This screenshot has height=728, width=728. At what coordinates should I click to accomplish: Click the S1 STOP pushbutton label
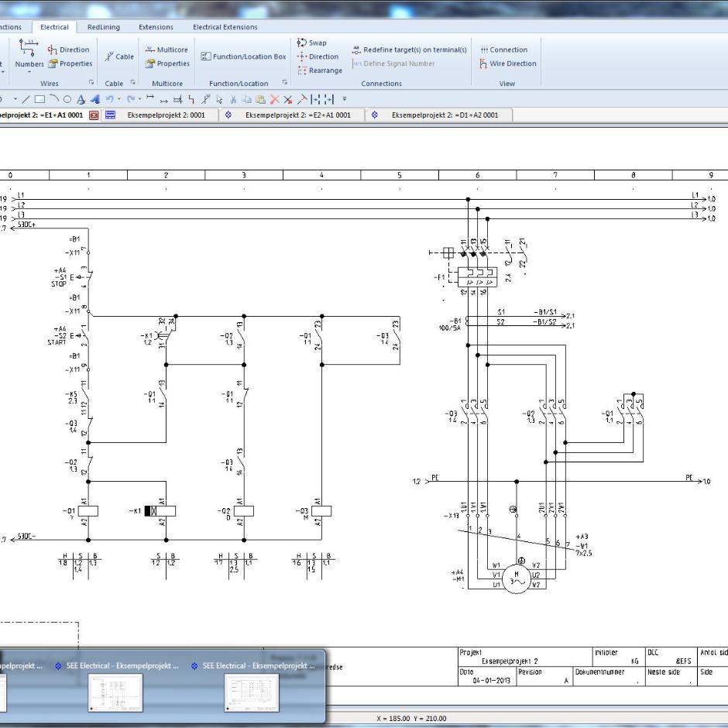pyautogui.click(x=60, y=277)
